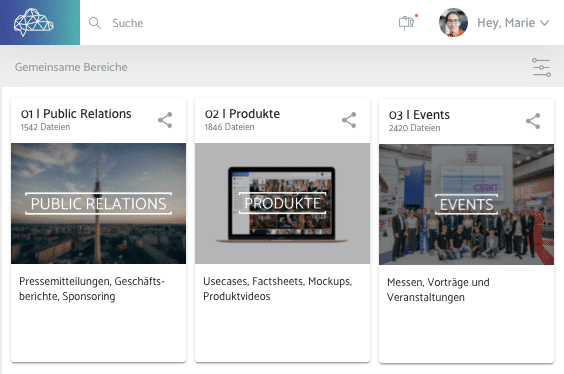The image size is (564, 374).
Task: Open the Events group photo thumbnail
Action: pos(467,205)
